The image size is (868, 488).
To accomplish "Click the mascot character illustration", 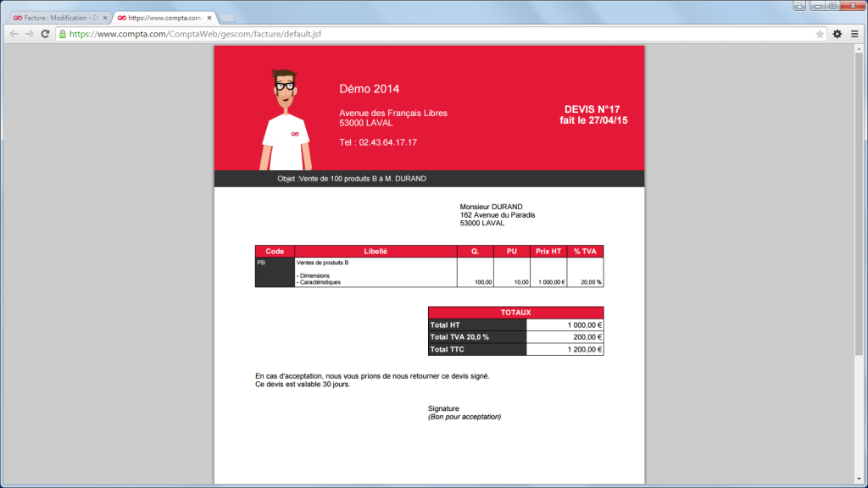I will click(286, 119).
